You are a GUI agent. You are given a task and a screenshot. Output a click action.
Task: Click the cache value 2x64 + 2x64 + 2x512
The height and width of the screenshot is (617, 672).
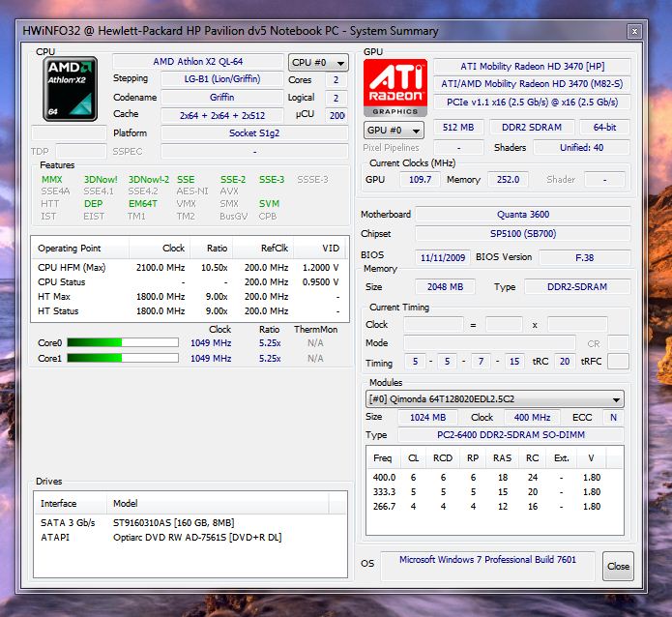[222, 115]
